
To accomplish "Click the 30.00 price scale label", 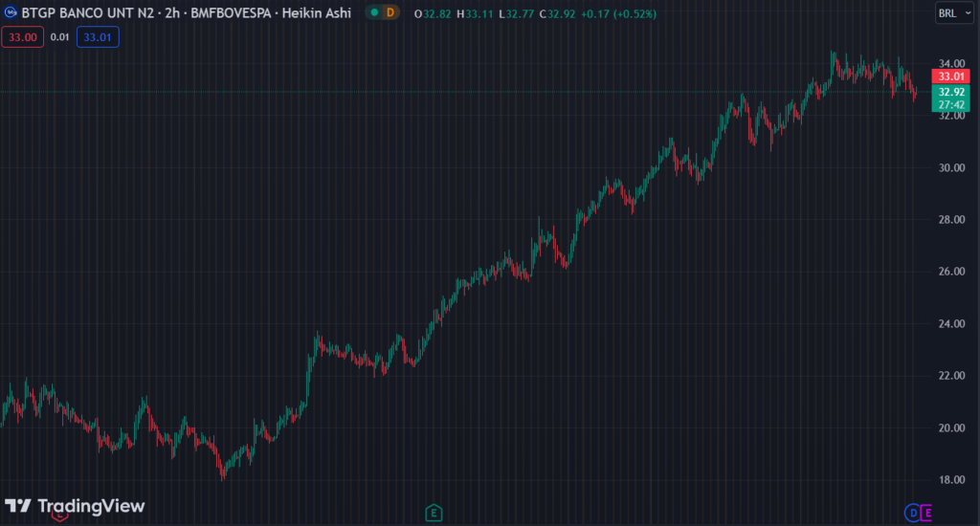I will [951, 168].
